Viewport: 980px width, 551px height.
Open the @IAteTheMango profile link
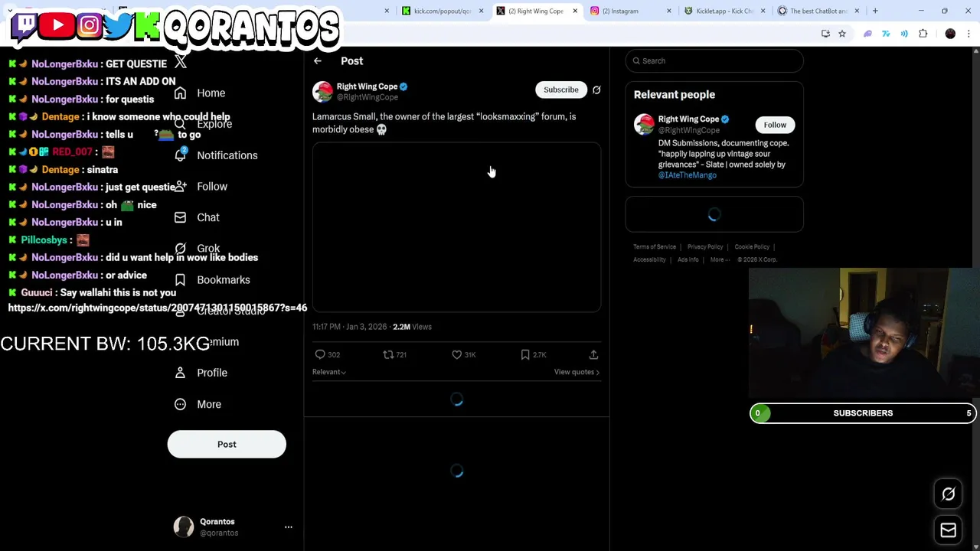(x=687, y=175)
